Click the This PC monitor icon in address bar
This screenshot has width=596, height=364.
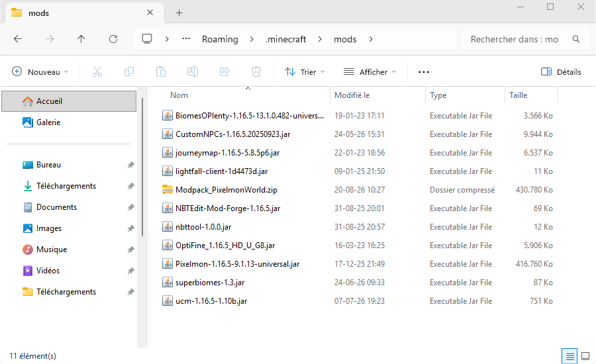coord(147,39)
